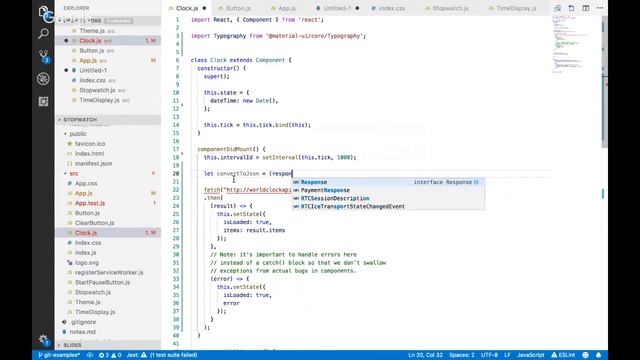Expand the SLIDES section
Viewport: 640px width, 360px height.
(x=108, y=345)
